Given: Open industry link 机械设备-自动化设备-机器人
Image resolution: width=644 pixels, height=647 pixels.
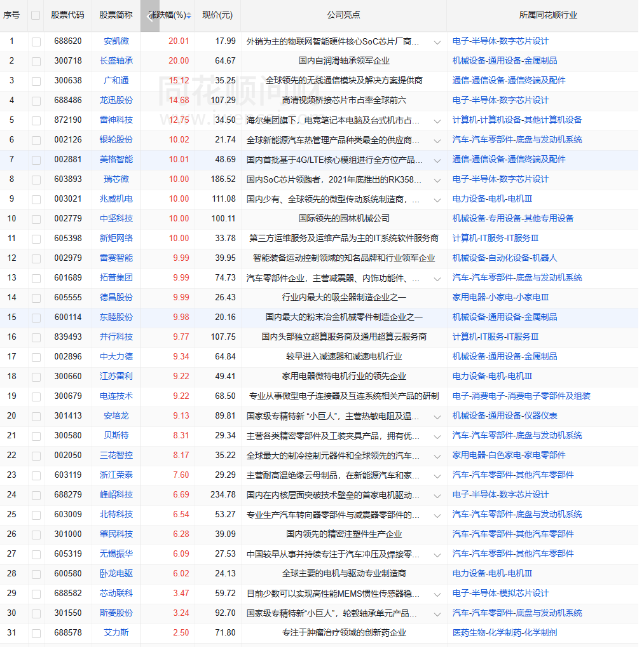Looking at the screenshot, I should click(505, 258).
